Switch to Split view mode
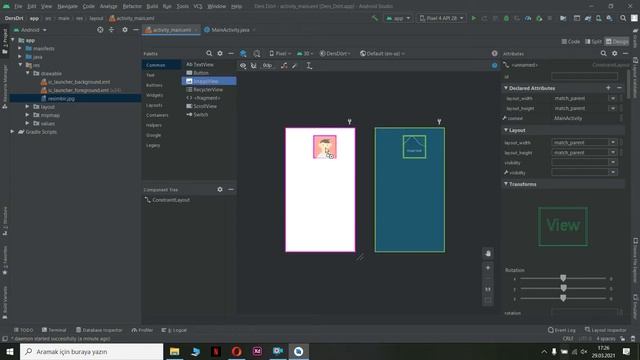The width and height of the screenshot is (640, 360). (593, 42)
